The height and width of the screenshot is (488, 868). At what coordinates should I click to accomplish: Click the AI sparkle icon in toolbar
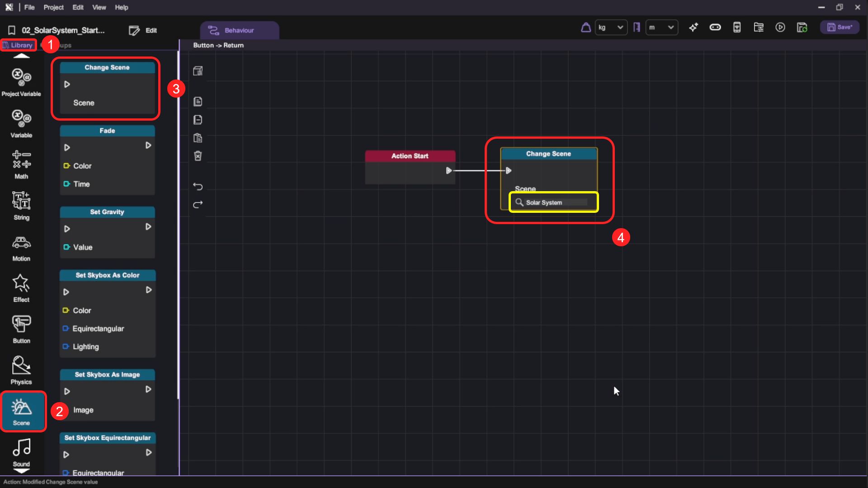pos(693,28)
